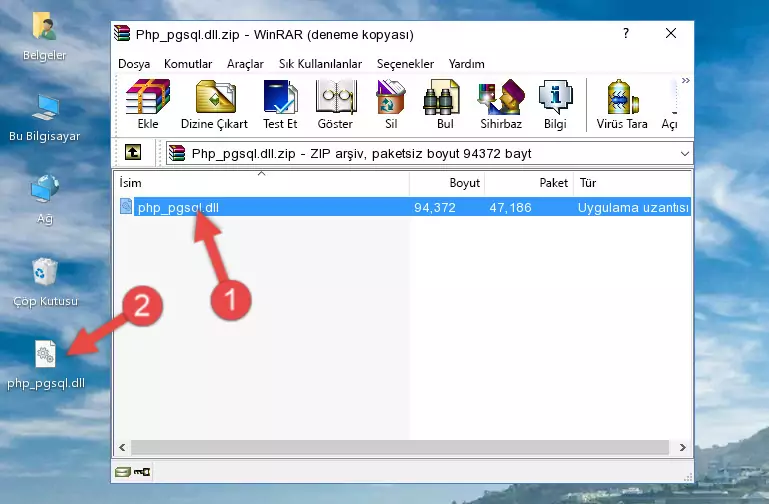Click the 94,372 size value
The width and height of the screenshot is (769, 504).
[435, 207]
